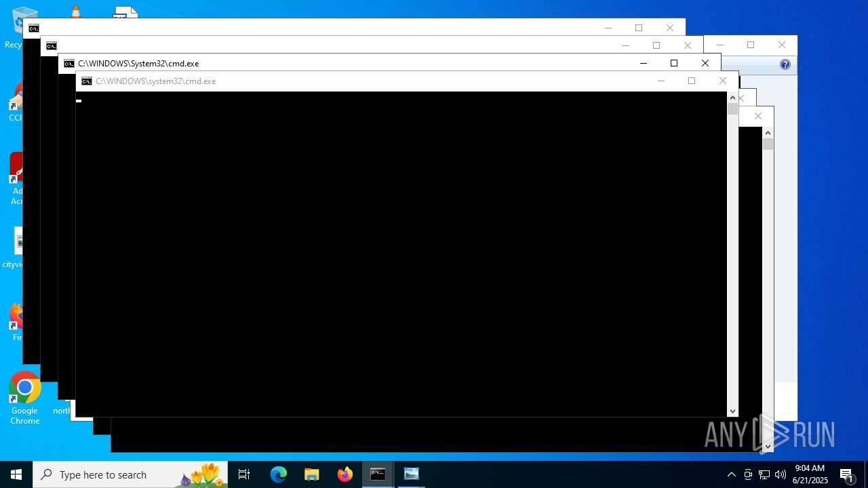Screen dimensions: 868x488
Task: Close the backmost untitled cmd window
Action: click(670, 28)
